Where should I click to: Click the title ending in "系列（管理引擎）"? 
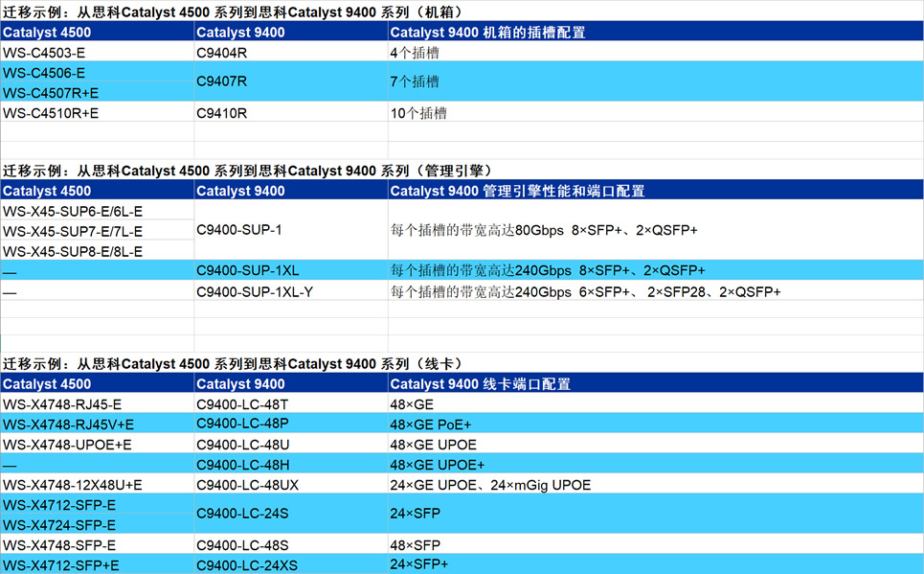[x=247, y=171]
